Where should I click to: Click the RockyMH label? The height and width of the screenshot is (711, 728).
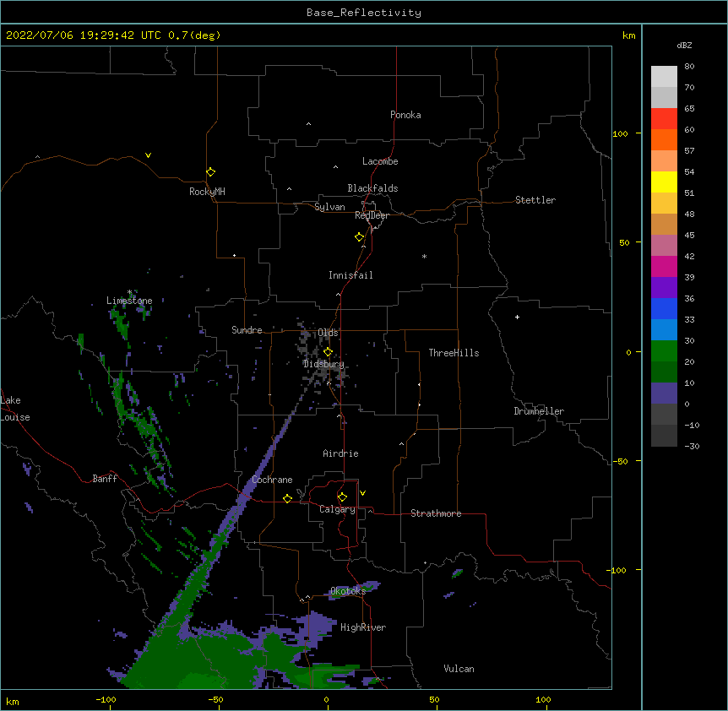pyautogui.click(x=207, y=192)
